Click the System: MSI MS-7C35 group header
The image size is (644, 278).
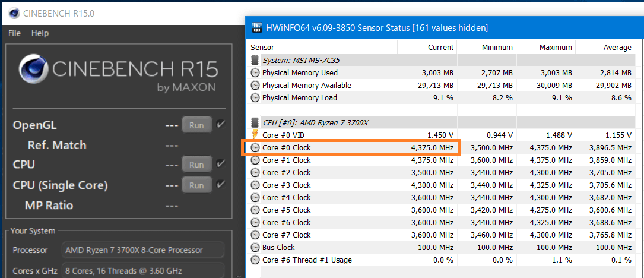301,61
